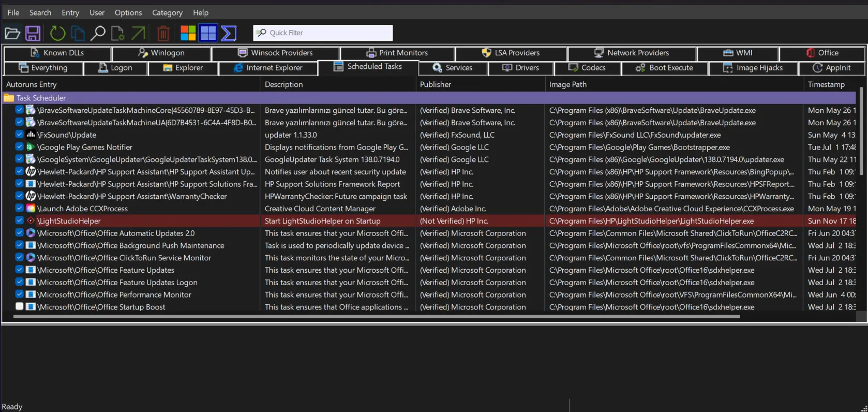868x412 pixels.
Task: Switch to the Everything tab
Action: tap(43, 68)
